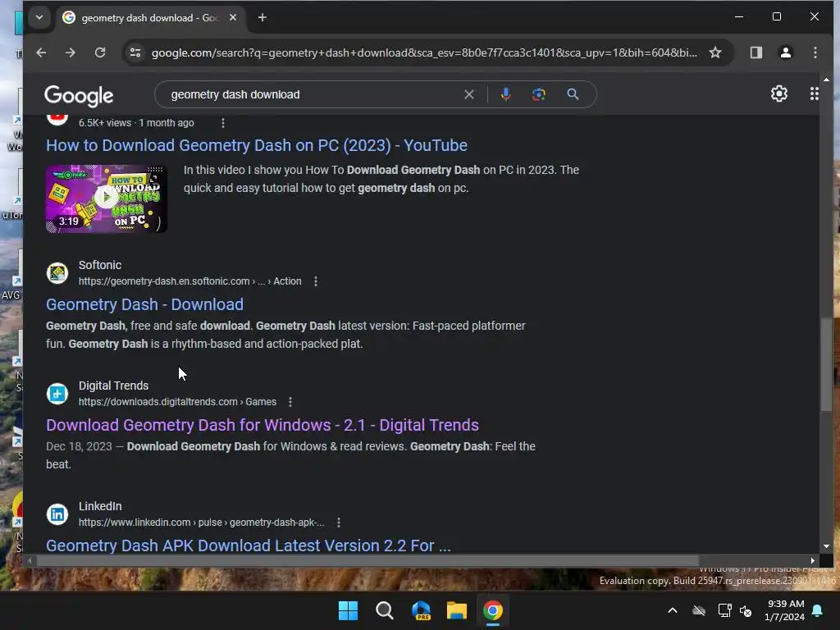Go back to the previous page

41,52
